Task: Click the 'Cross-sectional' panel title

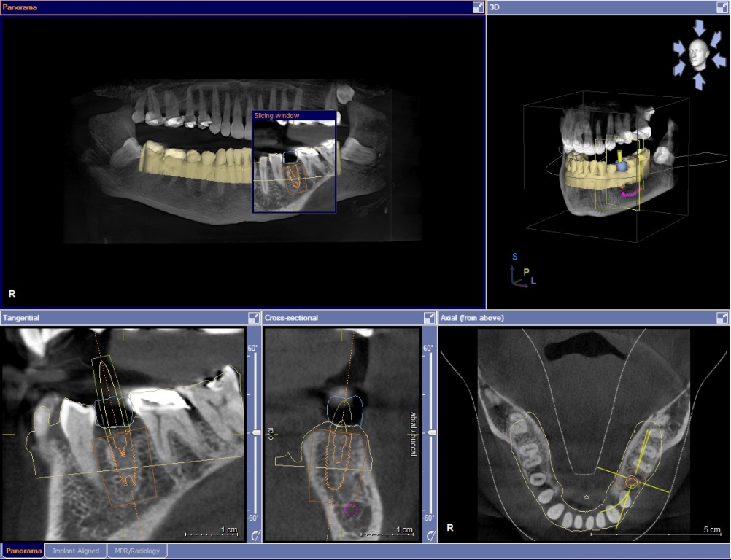Action: (x=291, y=318)
